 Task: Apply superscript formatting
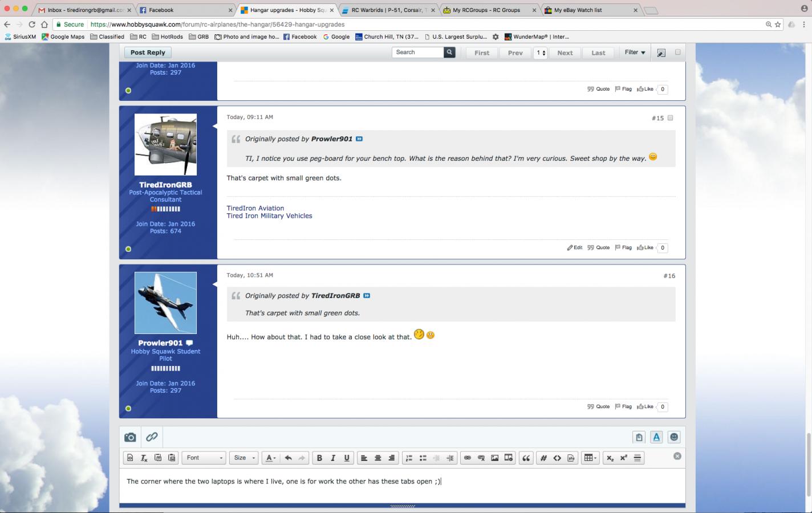[x=624, y=458]
